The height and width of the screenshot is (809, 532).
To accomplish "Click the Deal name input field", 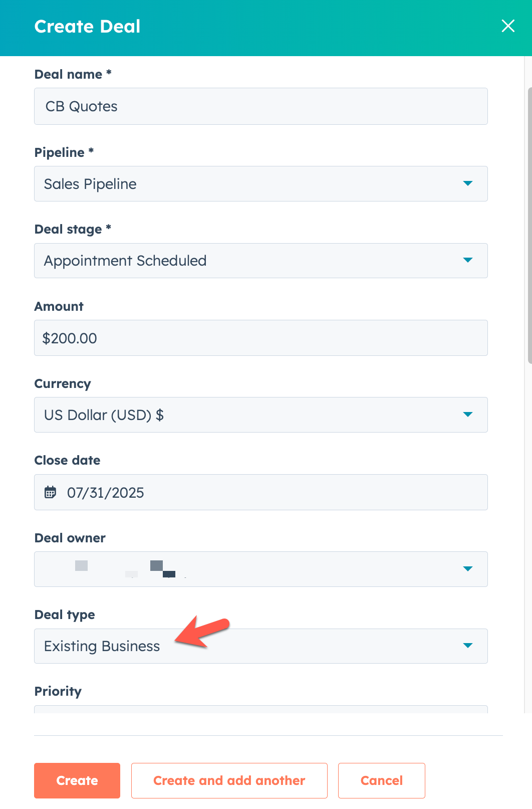I will pyautogui.click(x=260, y=106).
